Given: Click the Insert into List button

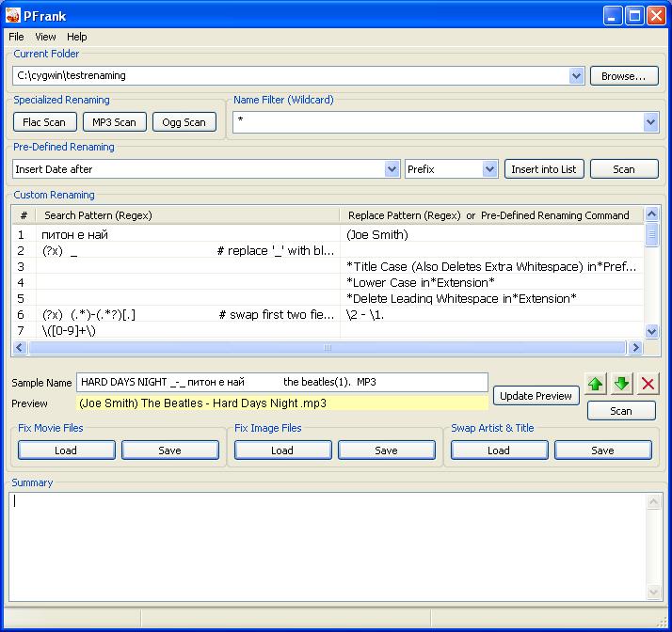Looking at the screenshot, I should (x=544, y=169).
